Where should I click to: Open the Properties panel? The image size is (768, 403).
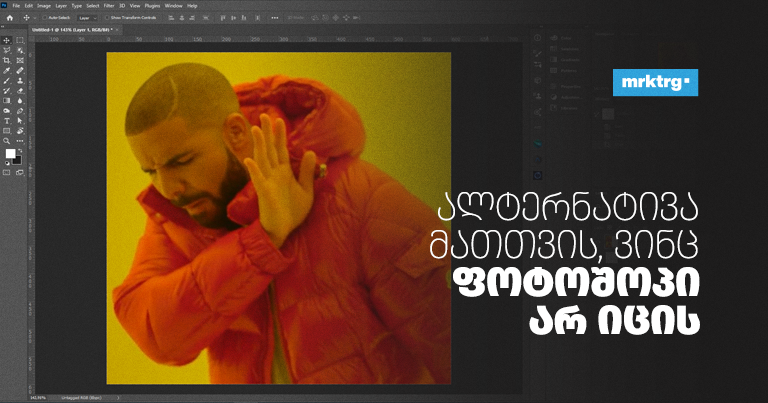(565, 86)
